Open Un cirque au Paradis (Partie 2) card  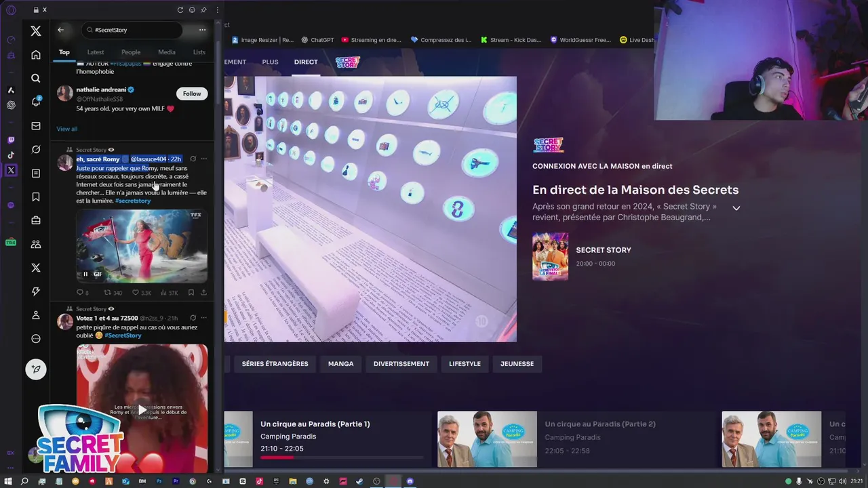(x=576, y=439)
